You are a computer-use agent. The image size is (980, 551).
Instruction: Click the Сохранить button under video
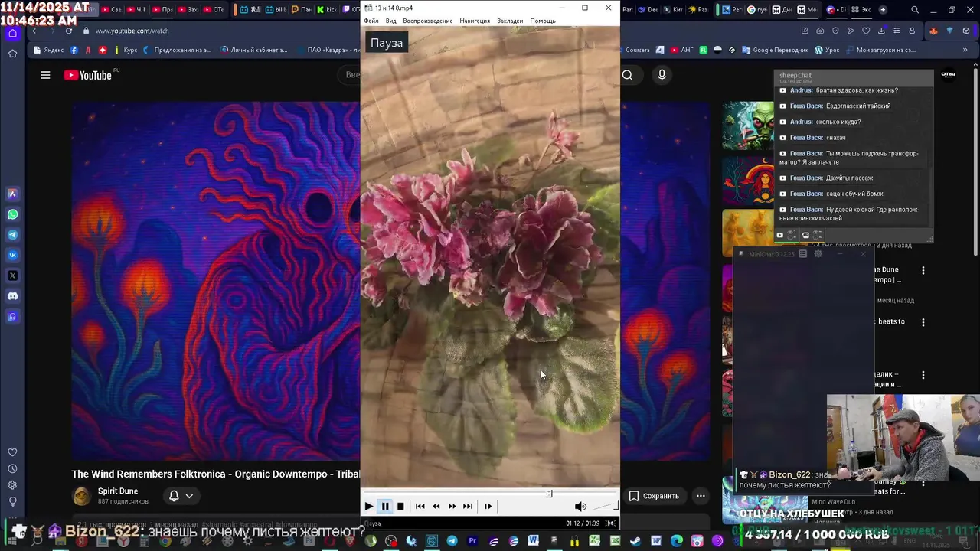[655, 496]
